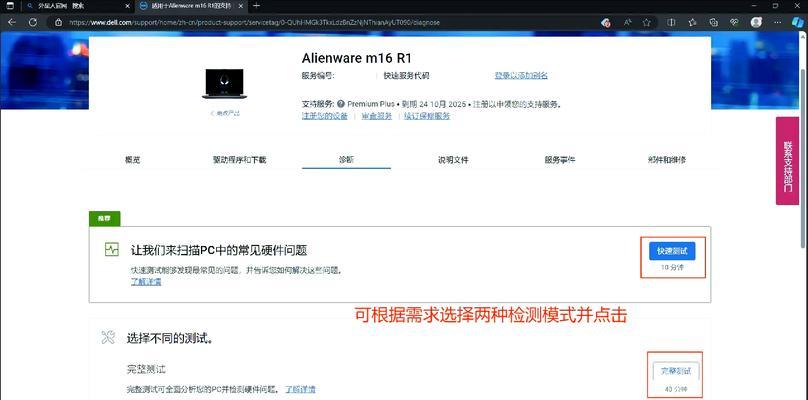Click the red-badged extension icon in address bar
Screen dimensions: 808x400
pyautogui.click(x=606, y=23)
